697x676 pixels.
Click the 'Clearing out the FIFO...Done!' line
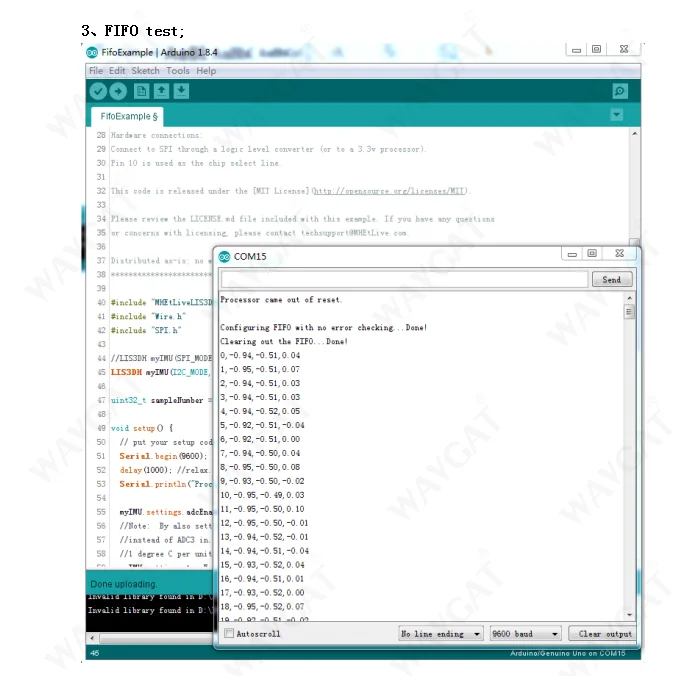tap(284, 341)
